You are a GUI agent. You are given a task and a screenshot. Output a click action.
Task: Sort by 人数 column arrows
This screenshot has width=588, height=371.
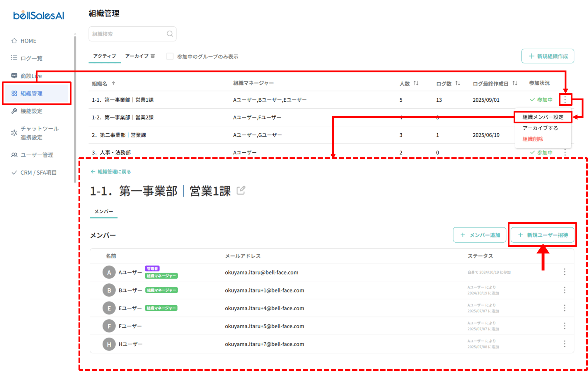point(416,83)
